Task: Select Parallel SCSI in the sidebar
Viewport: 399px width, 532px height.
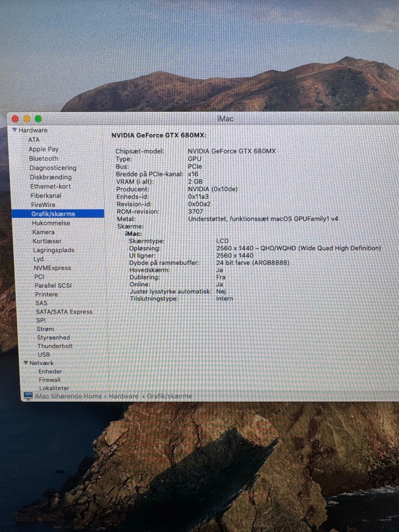Action: [53, 286]
